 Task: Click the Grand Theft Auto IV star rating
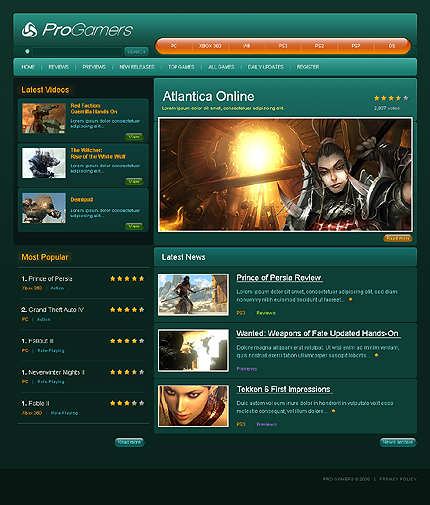127,310
